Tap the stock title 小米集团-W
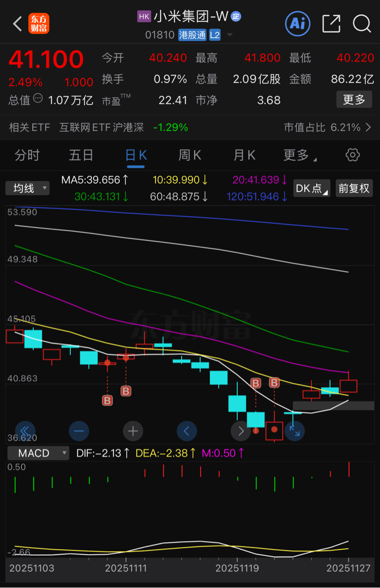Image resolution: width=380 pixels, height=588 pixels. point(191,16)
